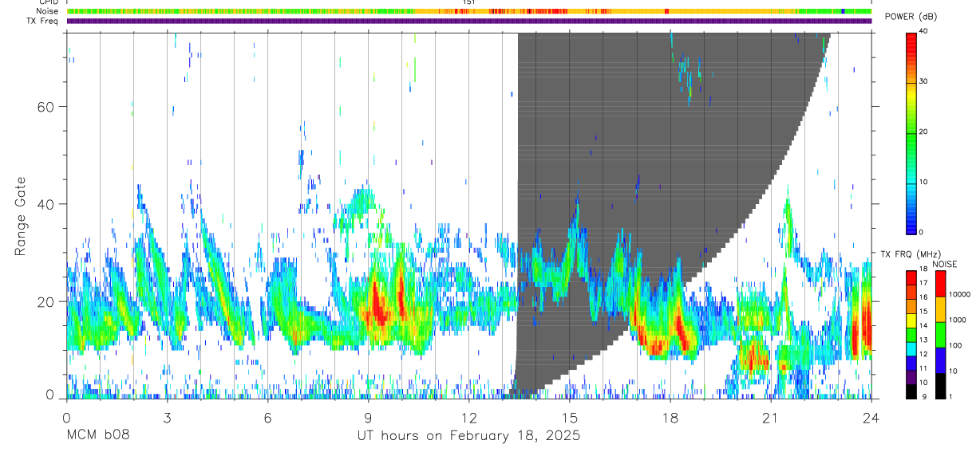Click the 14 label in TX FRQ legend
Screen dimensions: 980x452
(x=924, y=326)
